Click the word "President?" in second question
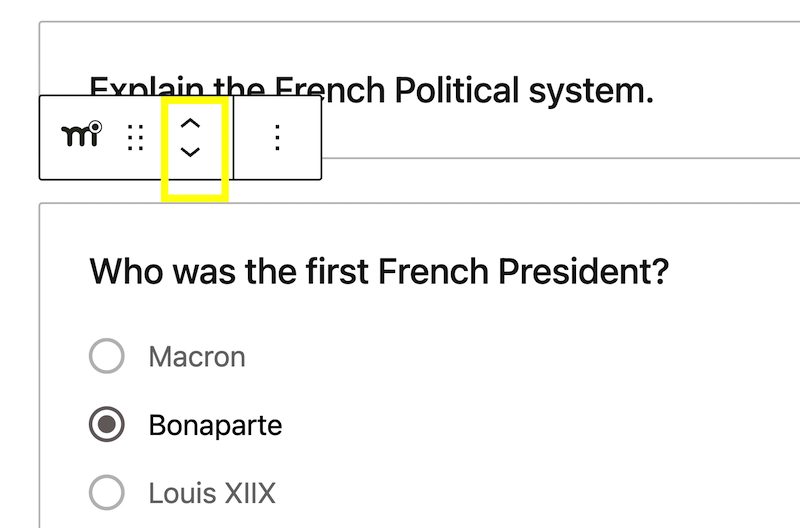This screenshot has height=528, width=800. click(583, 271)
